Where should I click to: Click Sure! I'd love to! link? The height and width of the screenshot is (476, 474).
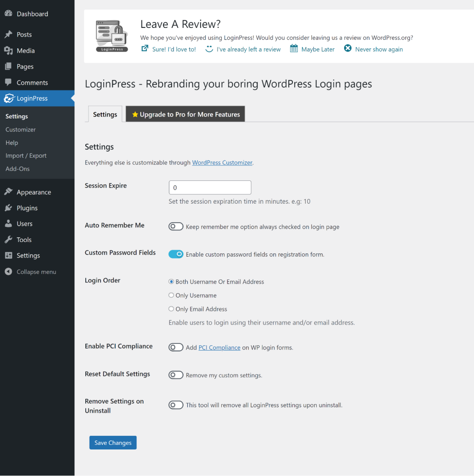174,49
